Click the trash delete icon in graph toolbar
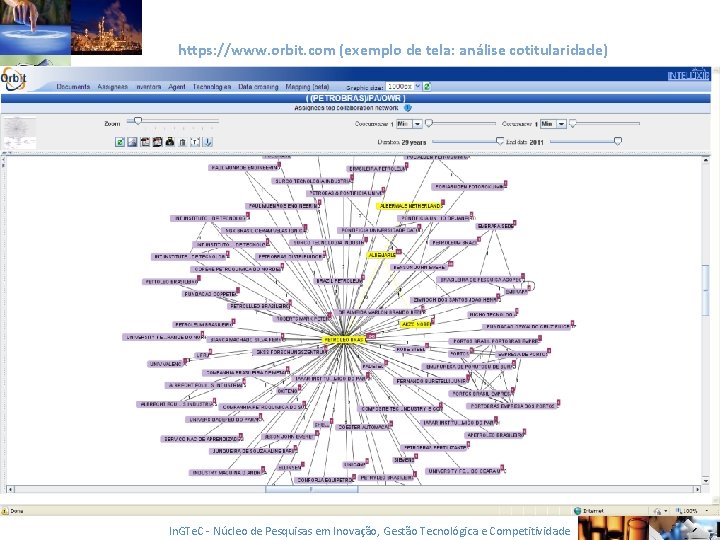Image resolution: width=720 pixels, height=540 pixels. point(182,142)
